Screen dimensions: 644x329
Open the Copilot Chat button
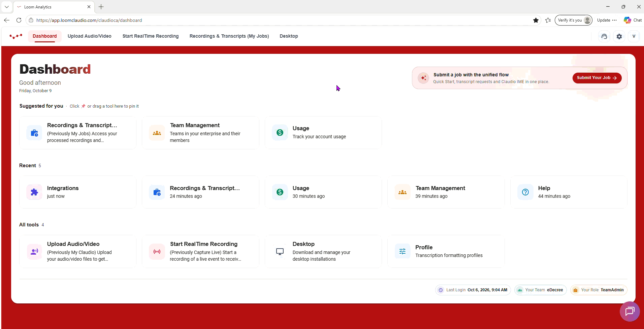coord(633,20)
